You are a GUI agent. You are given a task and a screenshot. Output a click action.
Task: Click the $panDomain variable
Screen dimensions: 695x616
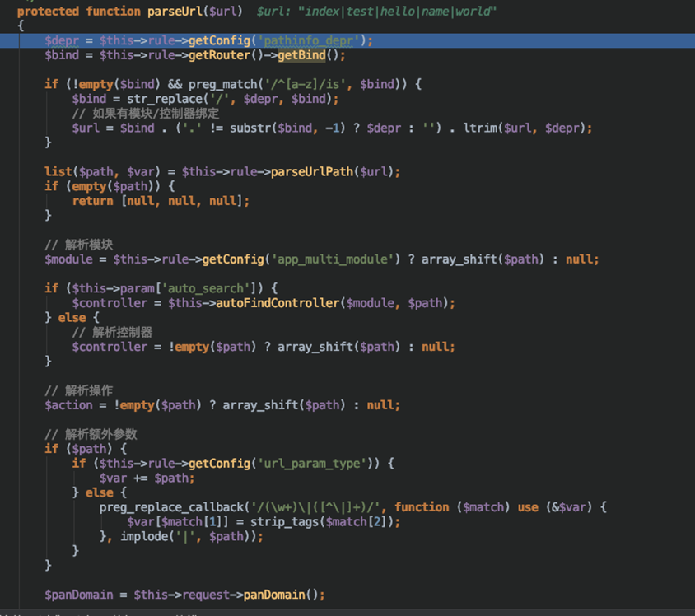(x=79, y=595)
